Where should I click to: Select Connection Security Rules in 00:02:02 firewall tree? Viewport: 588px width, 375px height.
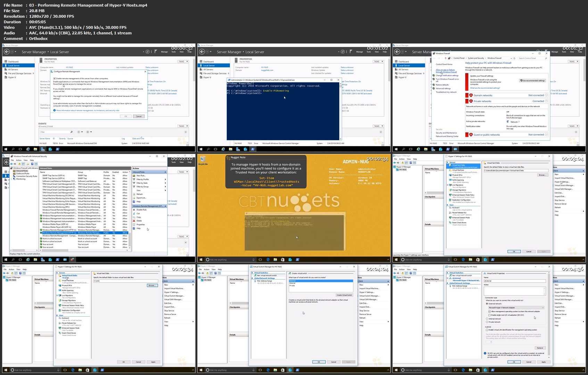point(26,176)
